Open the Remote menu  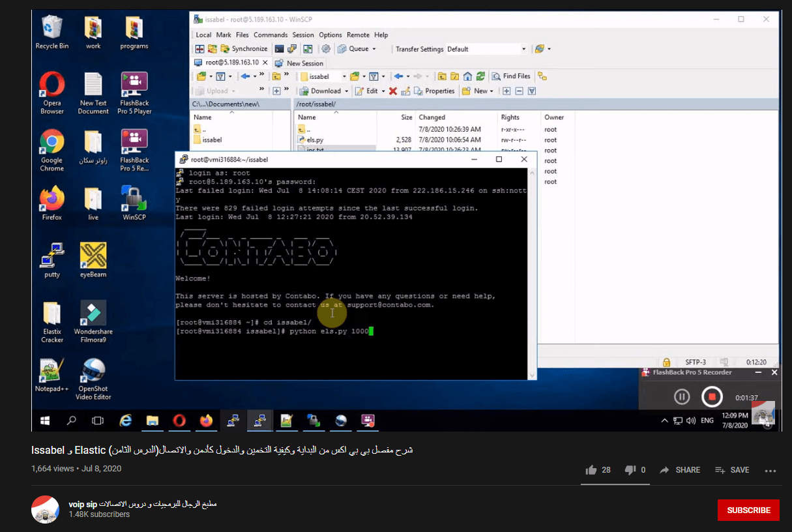(359, 35)
